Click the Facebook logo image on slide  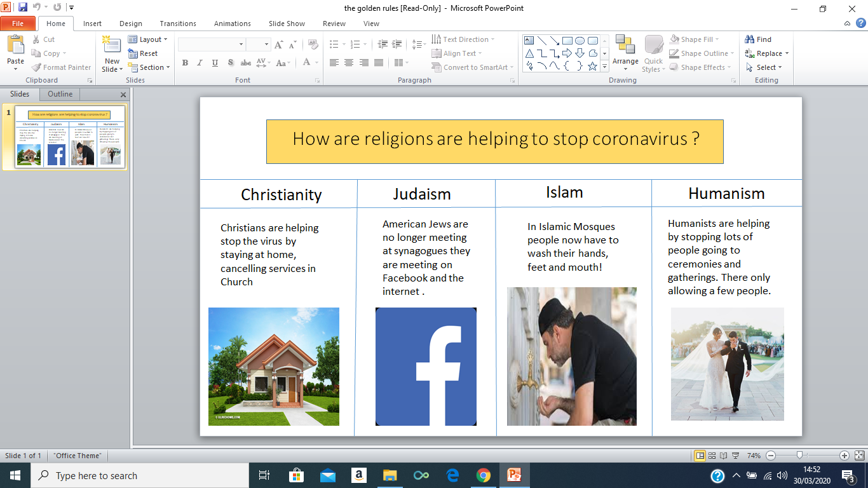click(x=426, y=367)
